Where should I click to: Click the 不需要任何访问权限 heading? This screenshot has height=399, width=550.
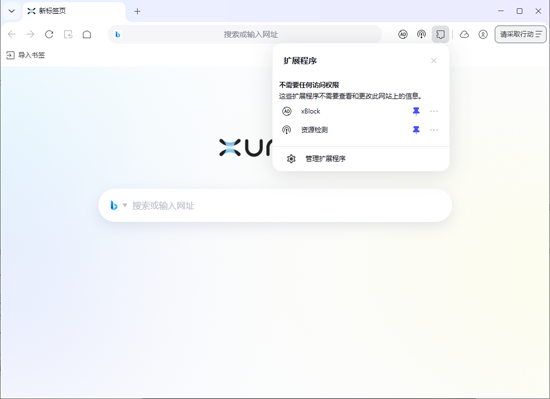point(309,85)
